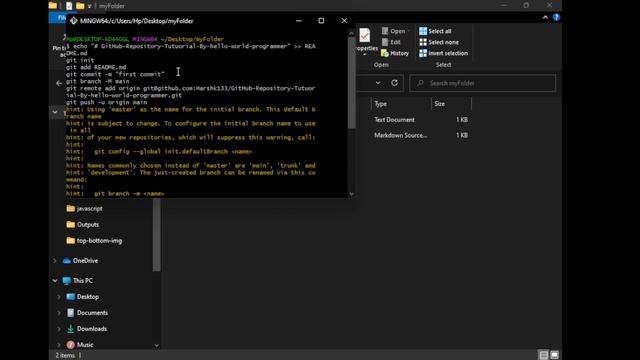The image size is (640, 360).
Task: Click the Git Bash logo in terminal title bar
Action: (x=73, y=21)
